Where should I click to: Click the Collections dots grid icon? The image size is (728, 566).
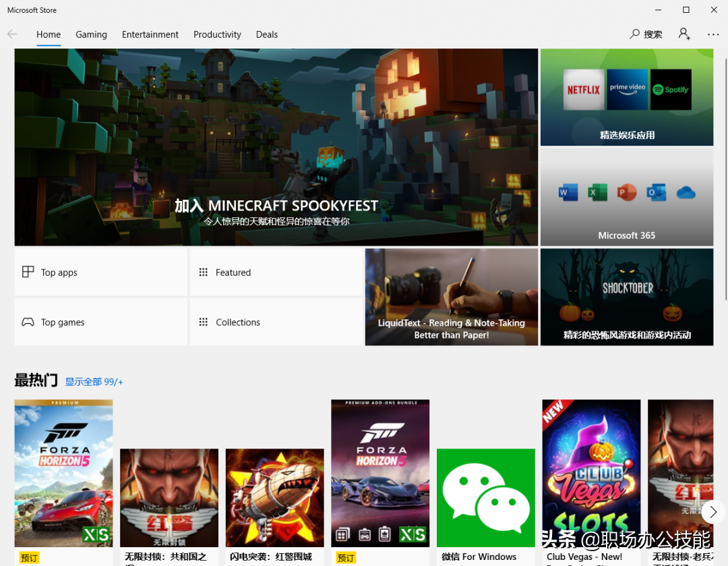click(204, 322)
